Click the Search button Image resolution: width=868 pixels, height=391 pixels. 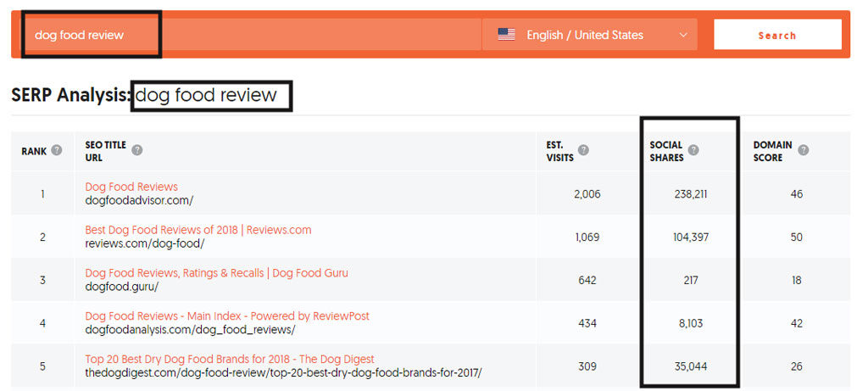(x=777, y=35)
